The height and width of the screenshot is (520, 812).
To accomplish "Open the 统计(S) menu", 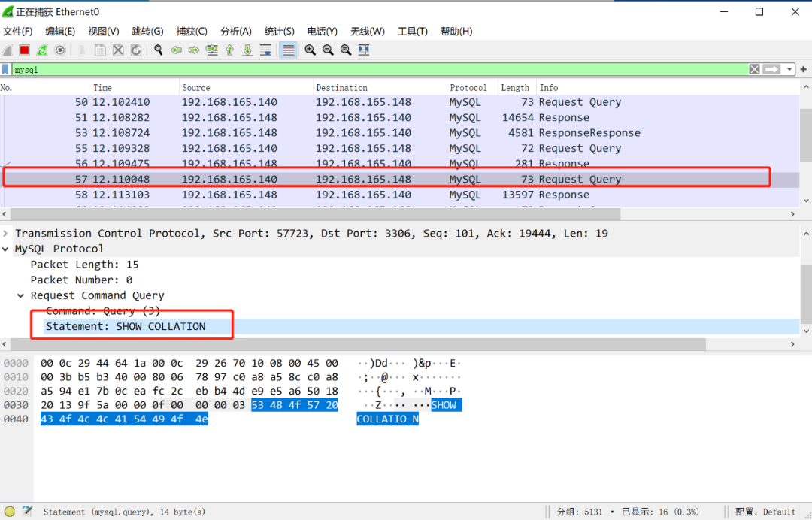I will point(279,31).
